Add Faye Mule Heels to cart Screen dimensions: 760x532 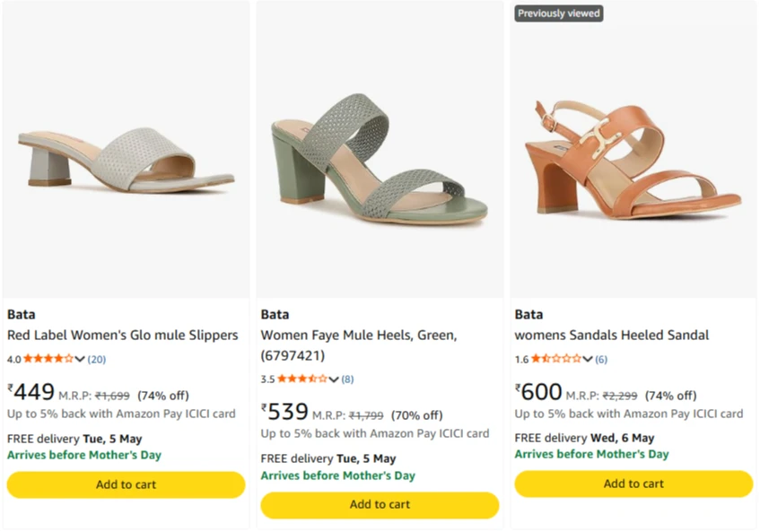[380, 504]
